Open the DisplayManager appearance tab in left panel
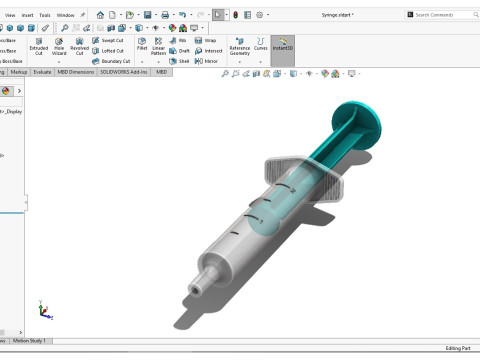This screenshot has width=480, height=360. click(x=6, y=91)
